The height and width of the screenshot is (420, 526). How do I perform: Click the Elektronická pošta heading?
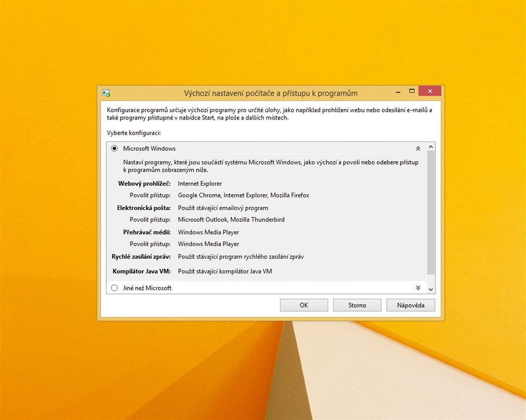(144, 207)
